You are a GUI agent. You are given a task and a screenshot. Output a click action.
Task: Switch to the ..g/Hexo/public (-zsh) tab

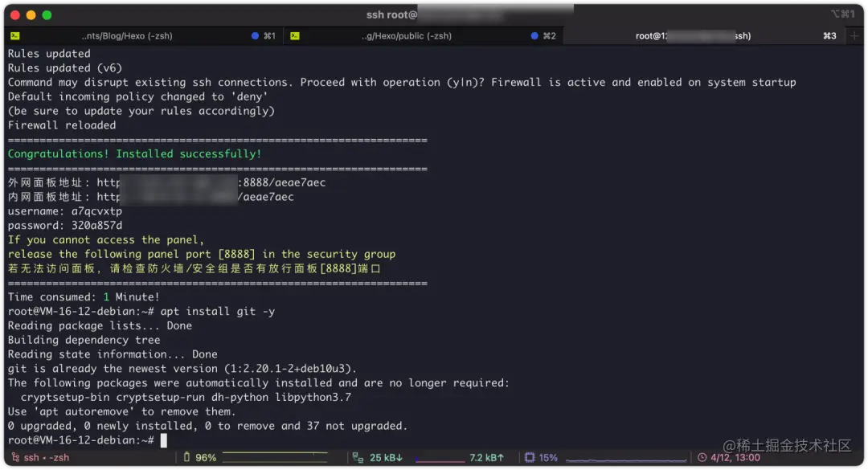[407, 36]
